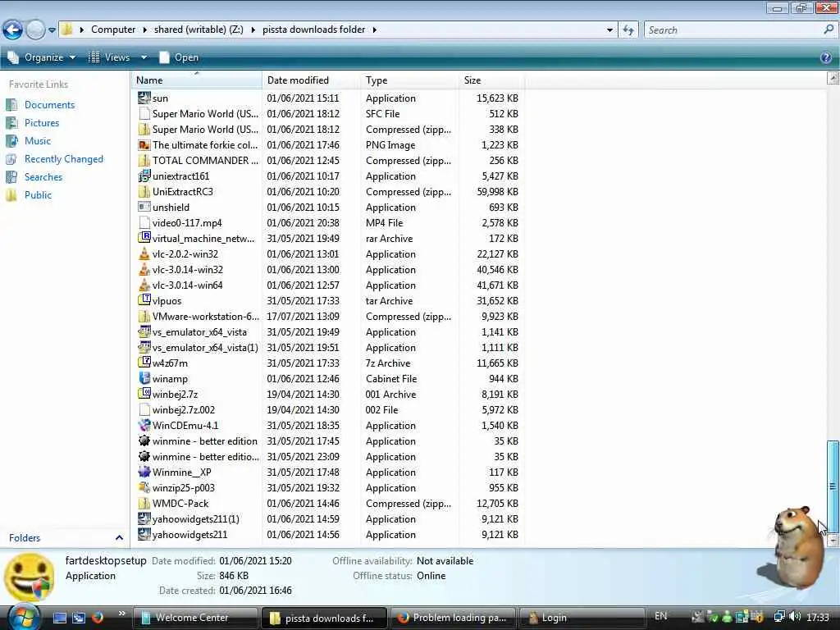This screenshot has width=840, height=630.
Task: Open the Organize menu
Action: coord(41,57)
